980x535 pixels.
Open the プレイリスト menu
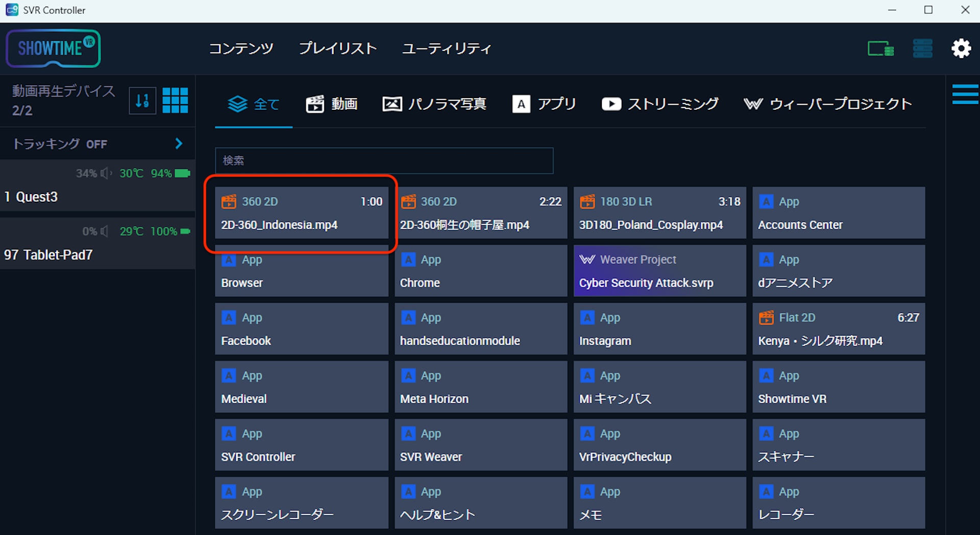click(x=337, y=48)
